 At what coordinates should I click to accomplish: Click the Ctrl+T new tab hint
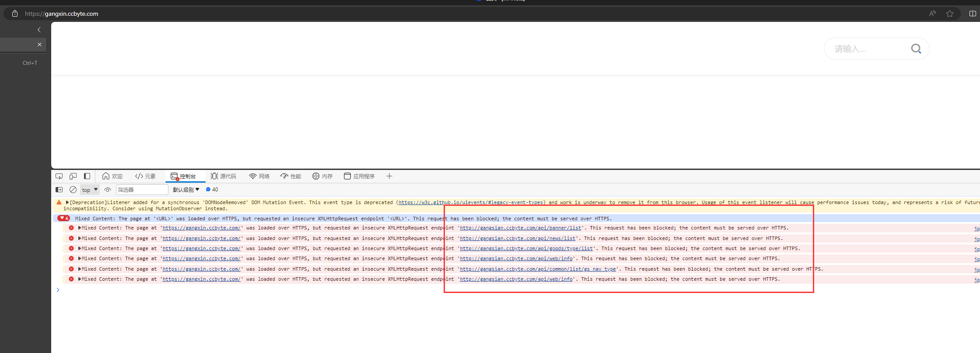[x=30, y=63]
